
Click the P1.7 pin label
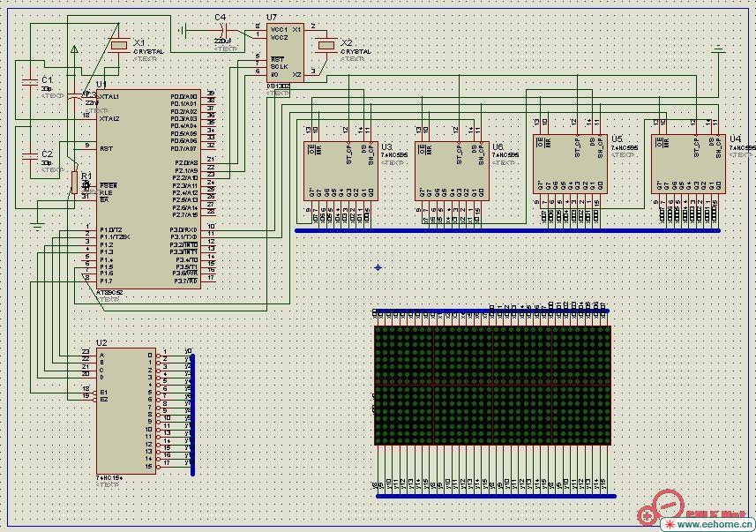click(106, 281)
